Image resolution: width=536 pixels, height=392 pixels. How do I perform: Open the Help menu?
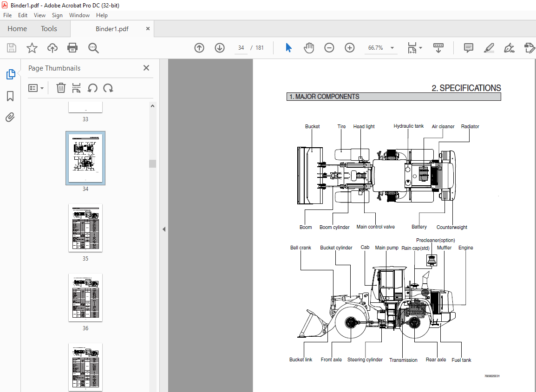click(102, 15)
